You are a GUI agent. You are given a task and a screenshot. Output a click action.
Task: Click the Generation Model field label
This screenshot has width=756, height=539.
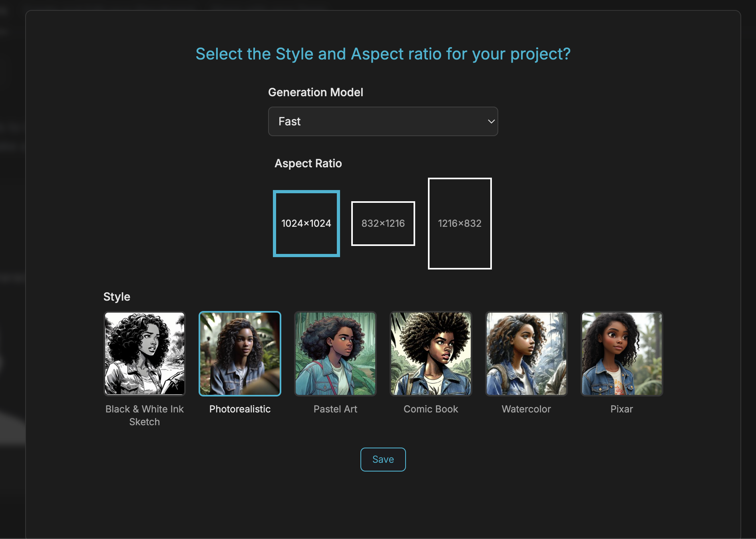pyautogui.click(x=315, y=92)
